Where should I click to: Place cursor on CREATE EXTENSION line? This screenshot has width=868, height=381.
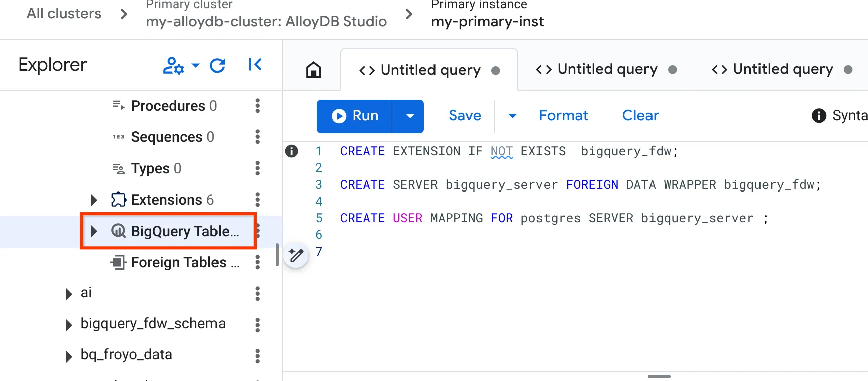pos(508,151)
